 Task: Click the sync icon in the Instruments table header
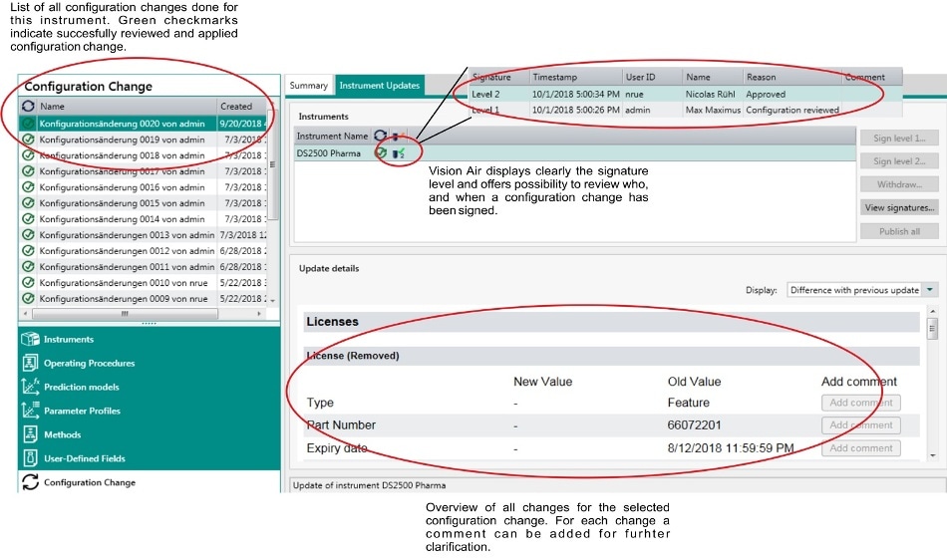380,136
